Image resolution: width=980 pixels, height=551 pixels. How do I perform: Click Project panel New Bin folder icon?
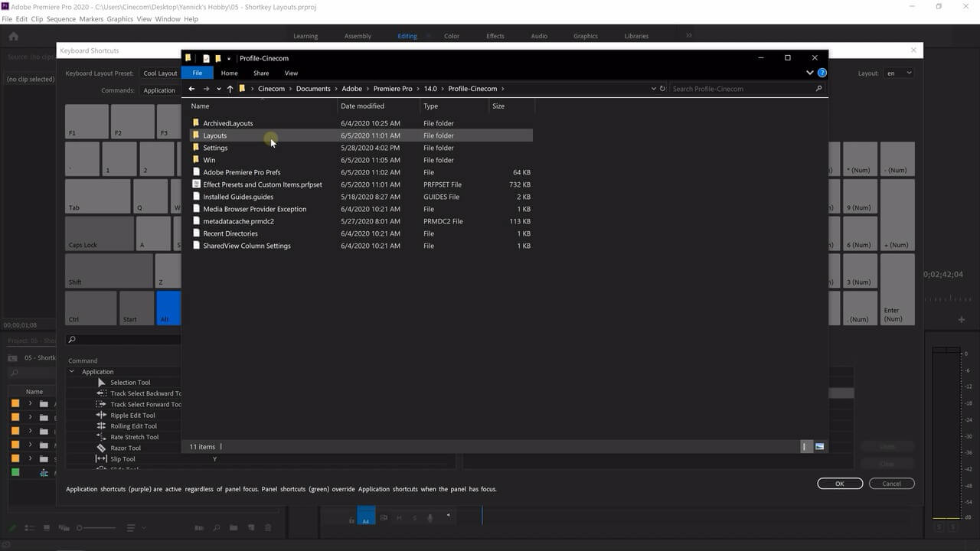232,528
